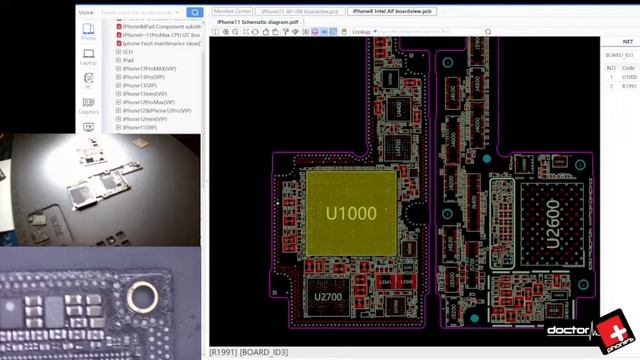Expand the iPhone13ProMAX(VIP) node
The width and height of the screenshot is (640, 360).
(x=118, y=69)
